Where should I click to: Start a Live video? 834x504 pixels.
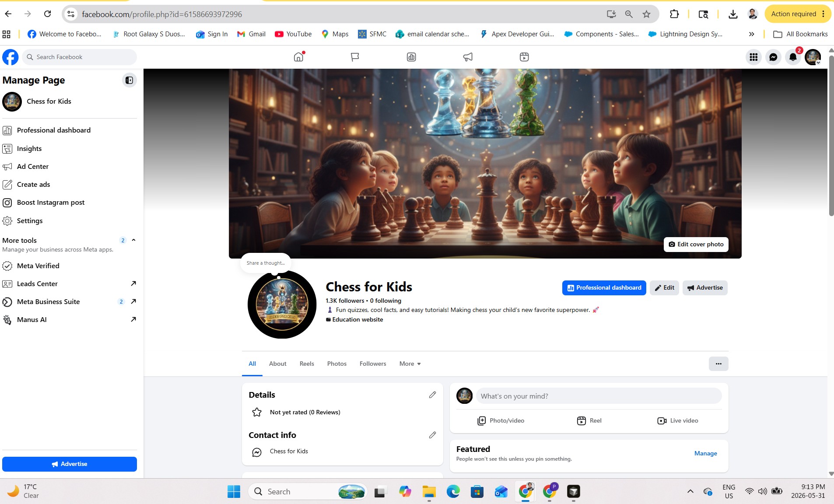tap(677, 420)
